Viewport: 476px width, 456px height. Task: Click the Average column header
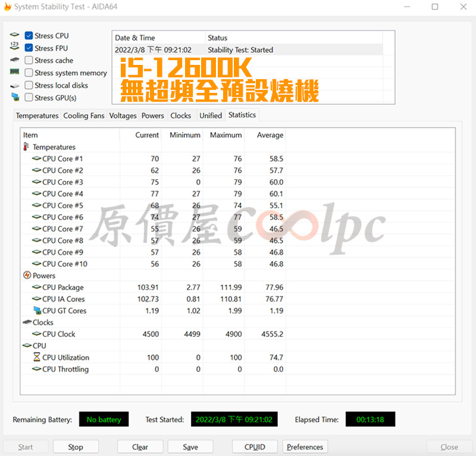[x=265, y=135]
